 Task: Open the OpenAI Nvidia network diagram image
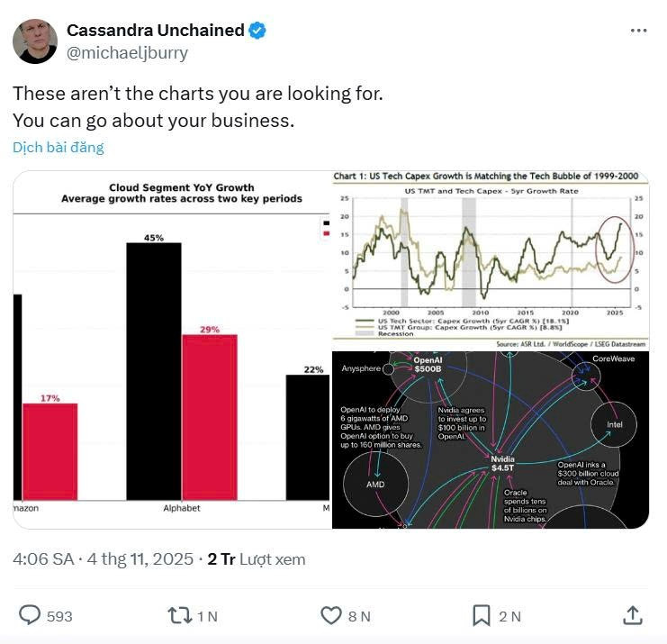coord(490,440)
